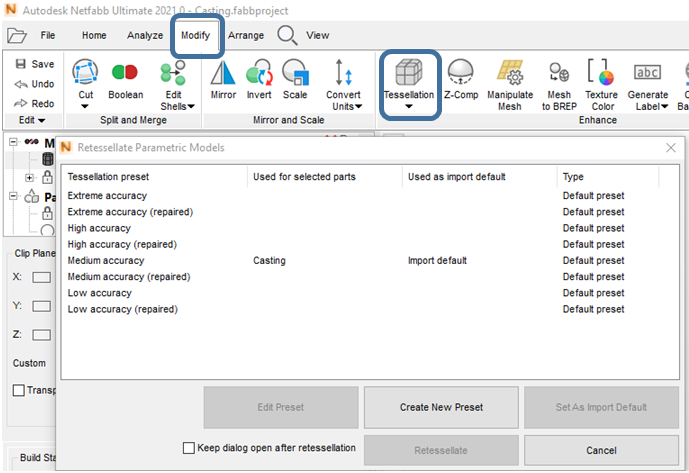This screenshot has width=689, height=473.
Task: Open the Generate Label dropdown arrow
Action: [x=664, y=106]
